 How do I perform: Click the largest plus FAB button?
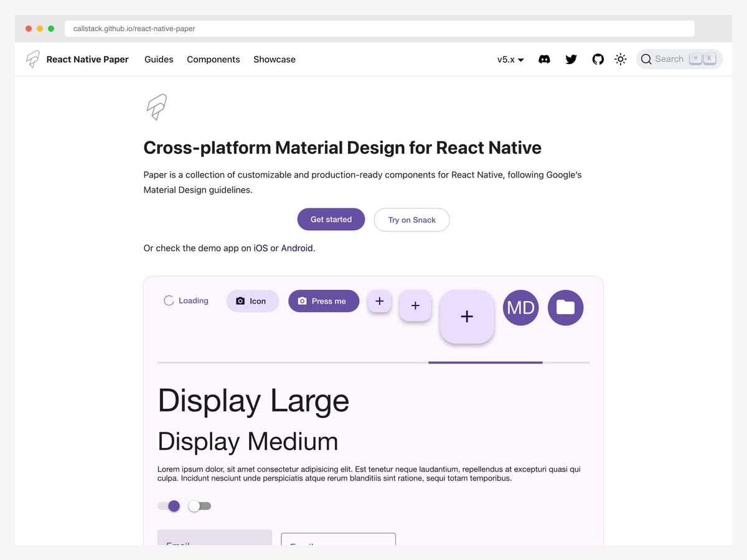467,316
